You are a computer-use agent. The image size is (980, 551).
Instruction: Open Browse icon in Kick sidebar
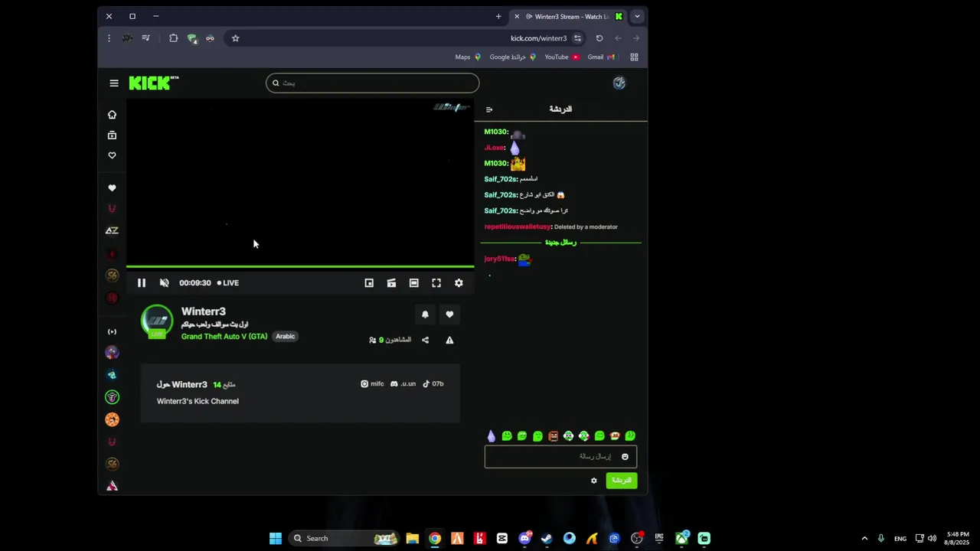112,135
